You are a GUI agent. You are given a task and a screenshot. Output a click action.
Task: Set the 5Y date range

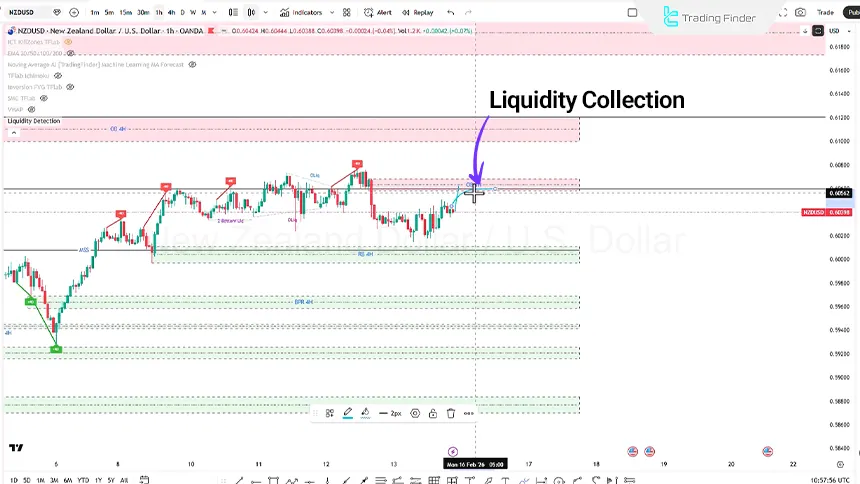pyautogui.click(x=111, y=480)
